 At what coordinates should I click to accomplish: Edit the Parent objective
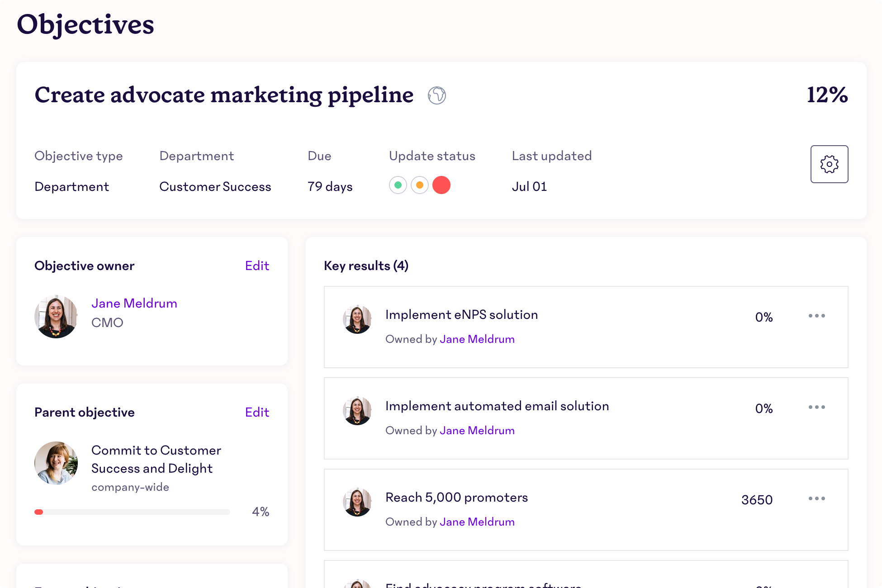pyautogui.click(x=257, y=412)
